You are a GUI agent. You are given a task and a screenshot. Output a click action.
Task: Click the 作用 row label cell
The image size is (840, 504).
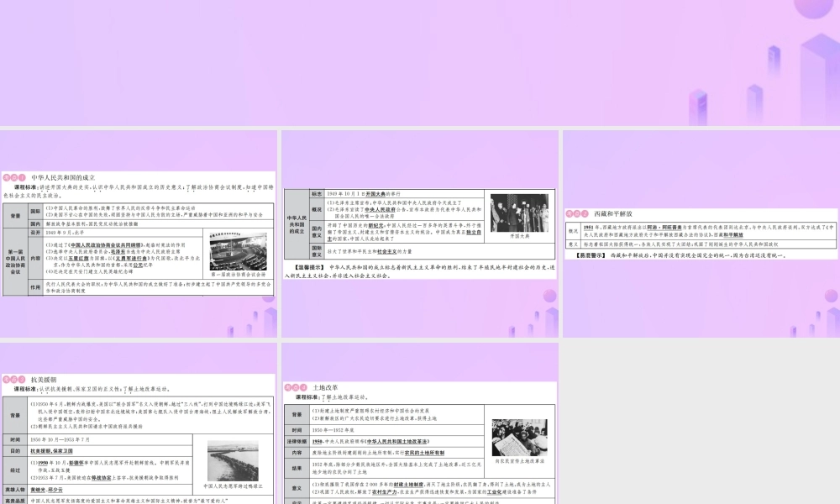point(35,287)
